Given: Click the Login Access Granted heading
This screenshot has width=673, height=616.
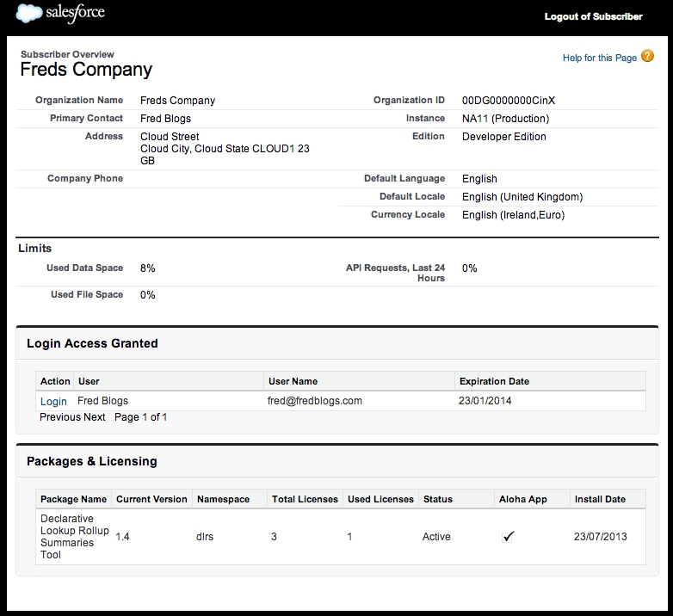Looking at the screenshot, I should 92,343.
